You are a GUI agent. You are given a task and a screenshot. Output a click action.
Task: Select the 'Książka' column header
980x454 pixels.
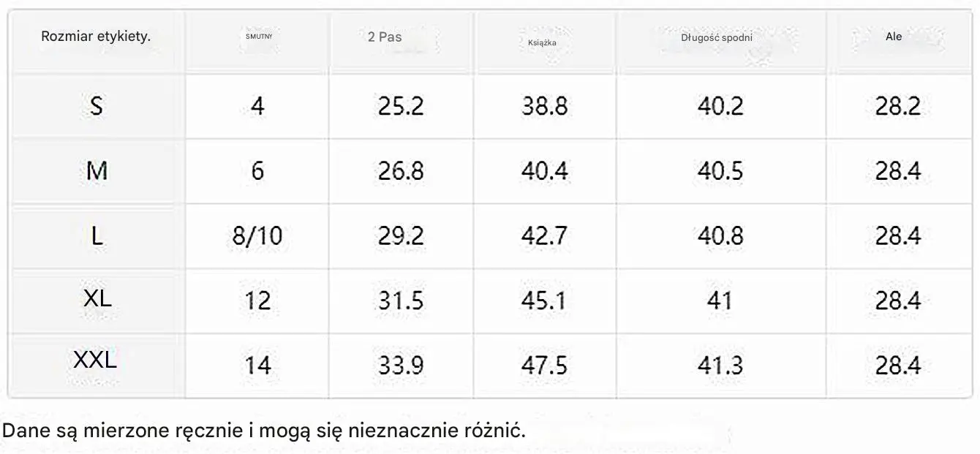coord(542,42)
